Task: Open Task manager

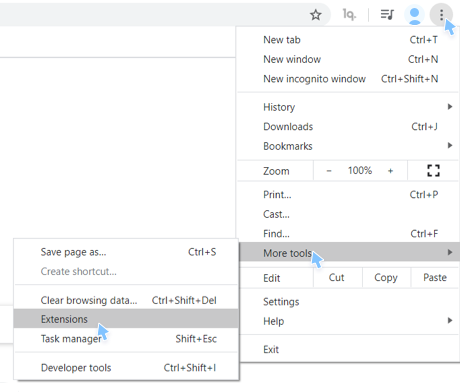Action: [126, 339]
